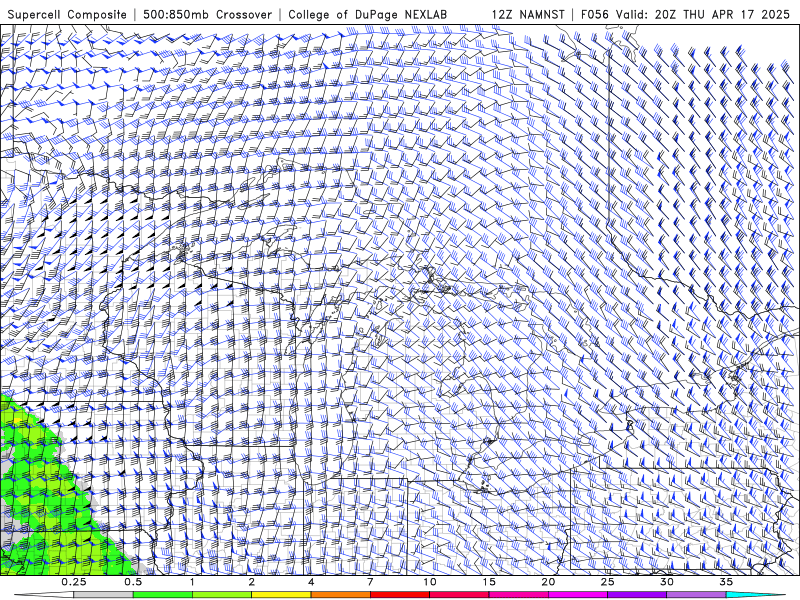
Task: Click the "25" legend value
Action: [x=608, y=582]
